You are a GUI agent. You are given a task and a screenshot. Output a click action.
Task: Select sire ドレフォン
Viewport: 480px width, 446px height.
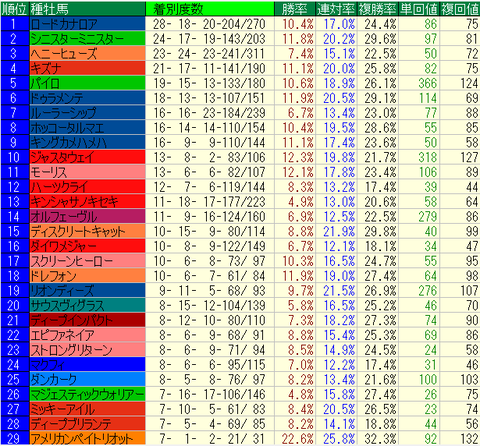[87, 276]
